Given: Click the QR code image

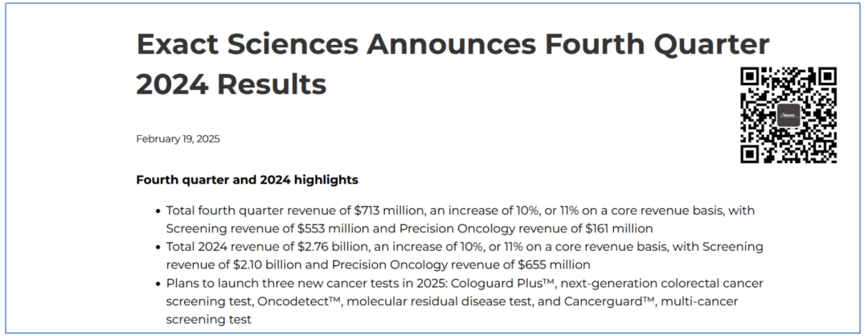Looking at the screenshot, I should 788,115.
